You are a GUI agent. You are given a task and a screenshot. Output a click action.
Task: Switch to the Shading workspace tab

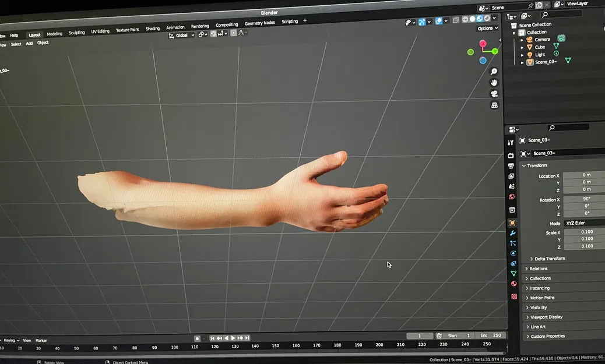coord(152,29)
